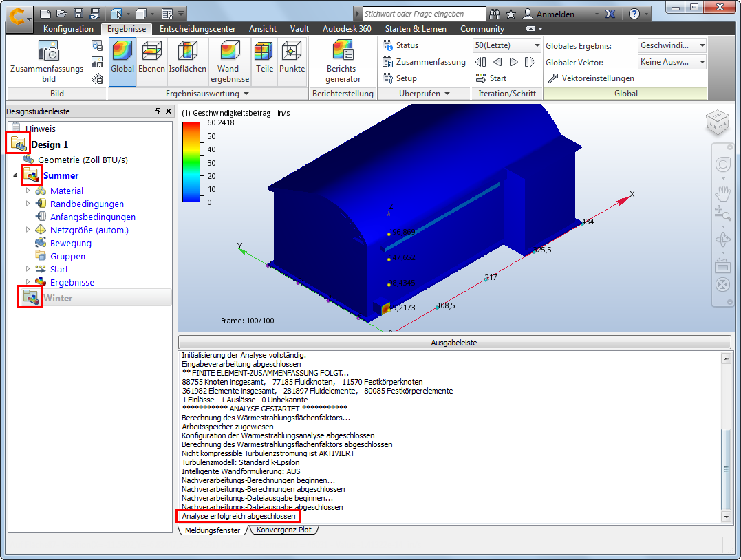
Task: Step to the next iteration
Action: pyautogui.click(x=514, y=62)
